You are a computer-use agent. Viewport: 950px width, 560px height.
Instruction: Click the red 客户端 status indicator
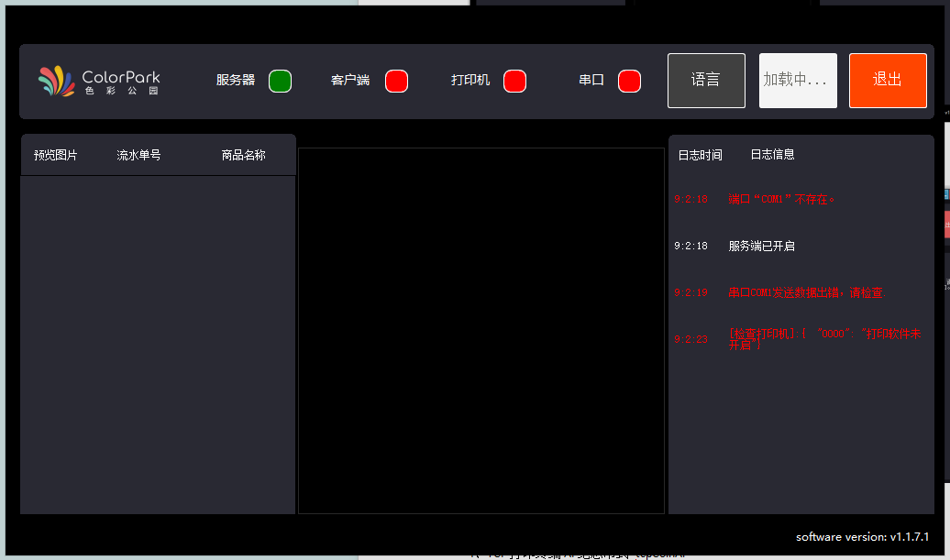pos(396,81)
